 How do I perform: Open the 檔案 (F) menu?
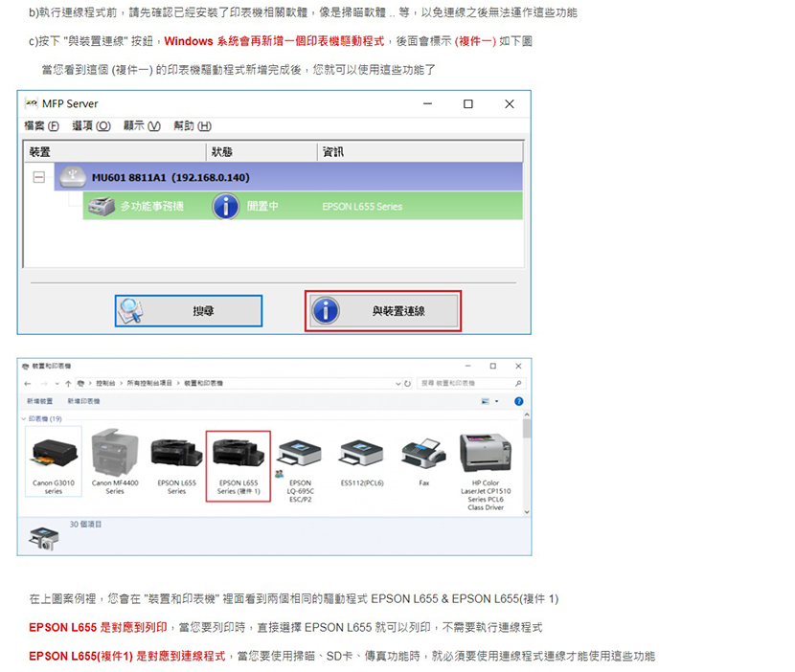[41, 125]
